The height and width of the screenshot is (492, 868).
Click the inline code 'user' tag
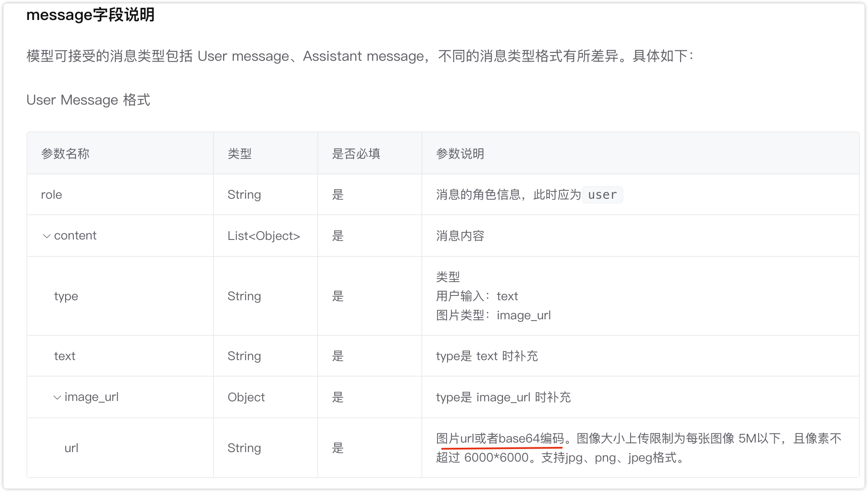(x=602, y=195)
